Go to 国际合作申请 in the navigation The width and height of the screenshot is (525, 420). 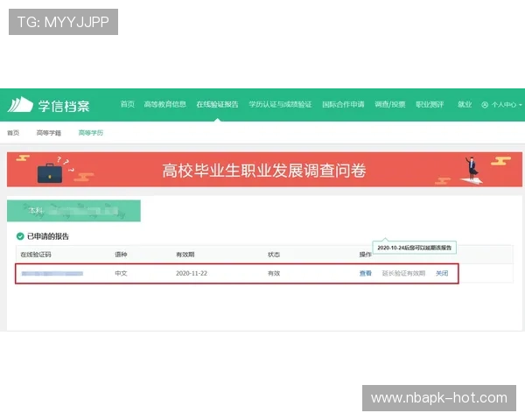coord(343,104)
